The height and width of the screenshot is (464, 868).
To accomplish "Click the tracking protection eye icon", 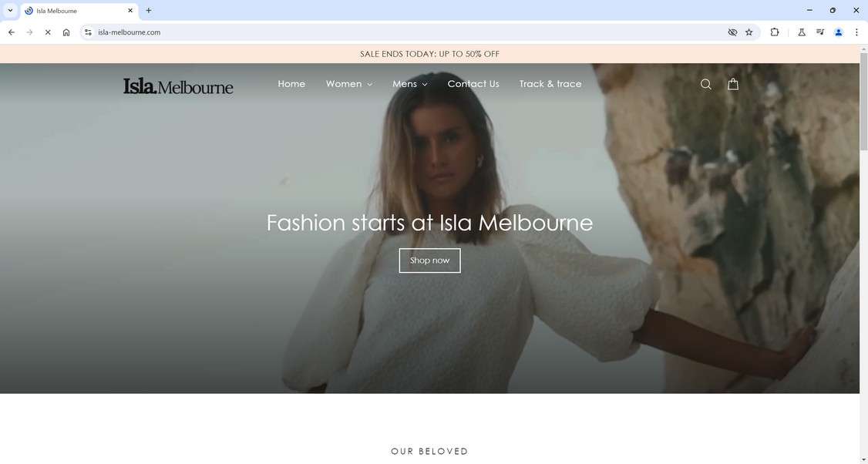I will (x=732, y=32).
